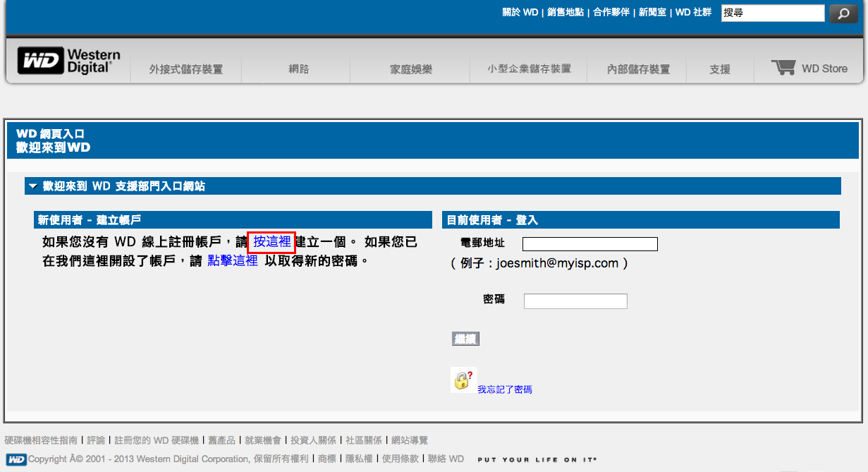Focus the 電郵地址 input field

[589, 244]
